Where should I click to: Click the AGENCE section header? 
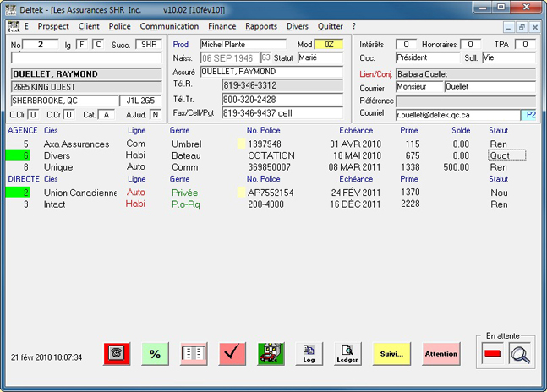pos(22,130)
